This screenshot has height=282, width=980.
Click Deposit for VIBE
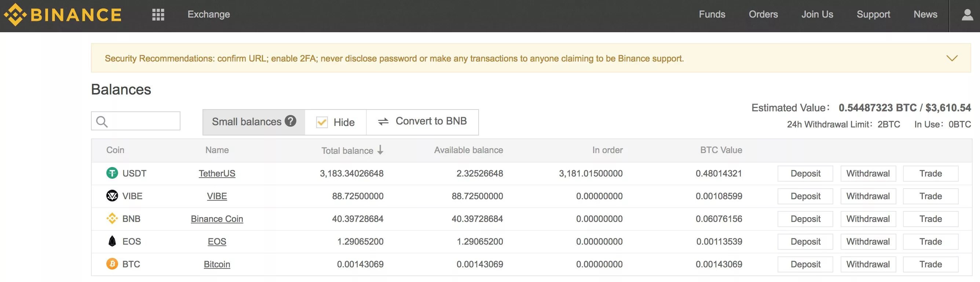[805, 196]
